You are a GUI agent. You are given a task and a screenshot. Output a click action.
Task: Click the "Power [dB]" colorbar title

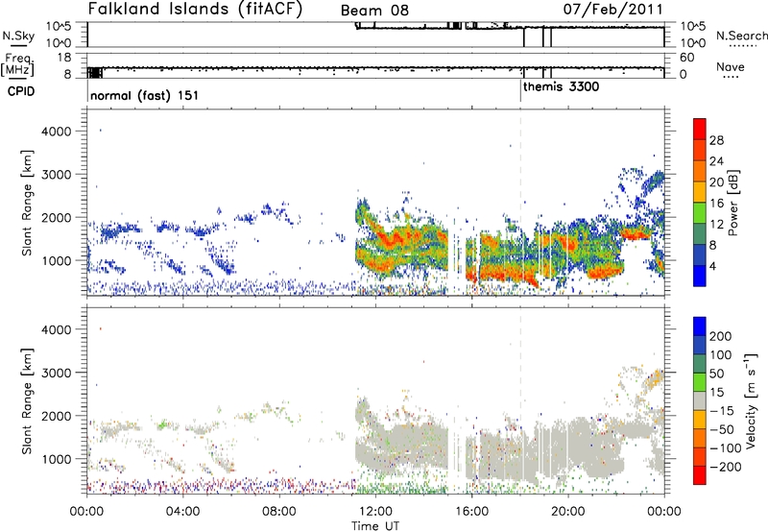click(x=732, y=203)
